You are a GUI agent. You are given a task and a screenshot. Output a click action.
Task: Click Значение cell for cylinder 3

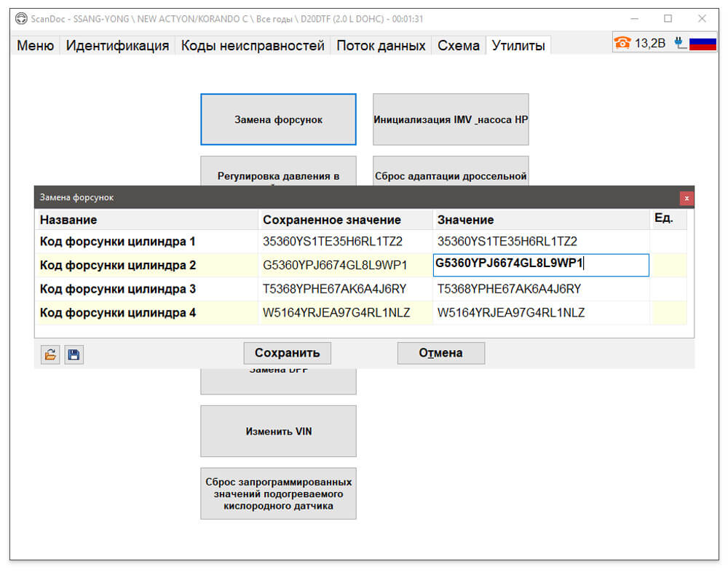tap(541, 289)
